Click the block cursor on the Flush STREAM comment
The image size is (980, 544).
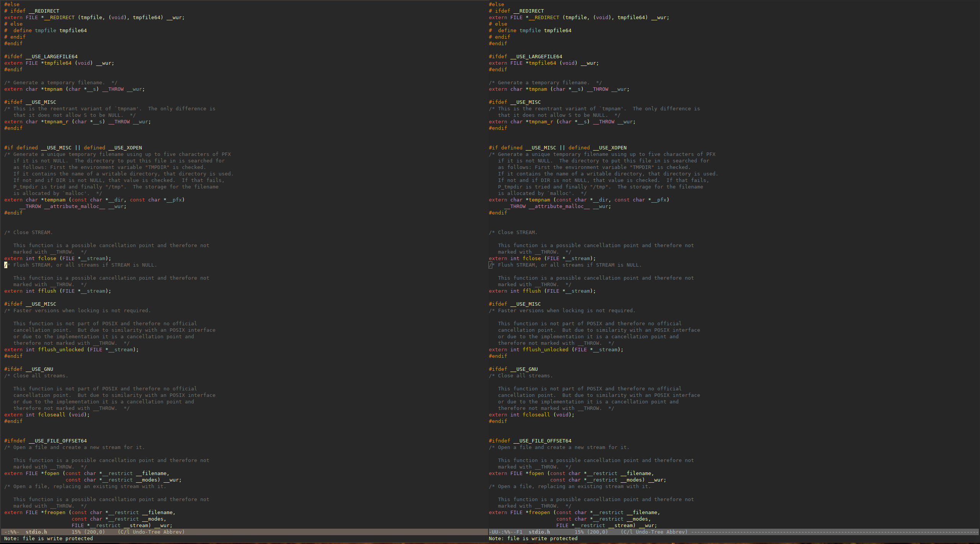tap(5, 265)
